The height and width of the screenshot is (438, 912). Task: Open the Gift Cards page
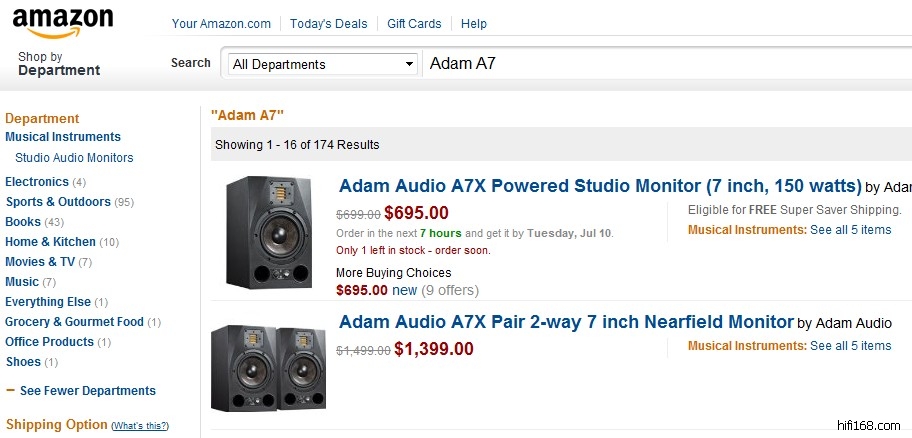coord(414,23)
